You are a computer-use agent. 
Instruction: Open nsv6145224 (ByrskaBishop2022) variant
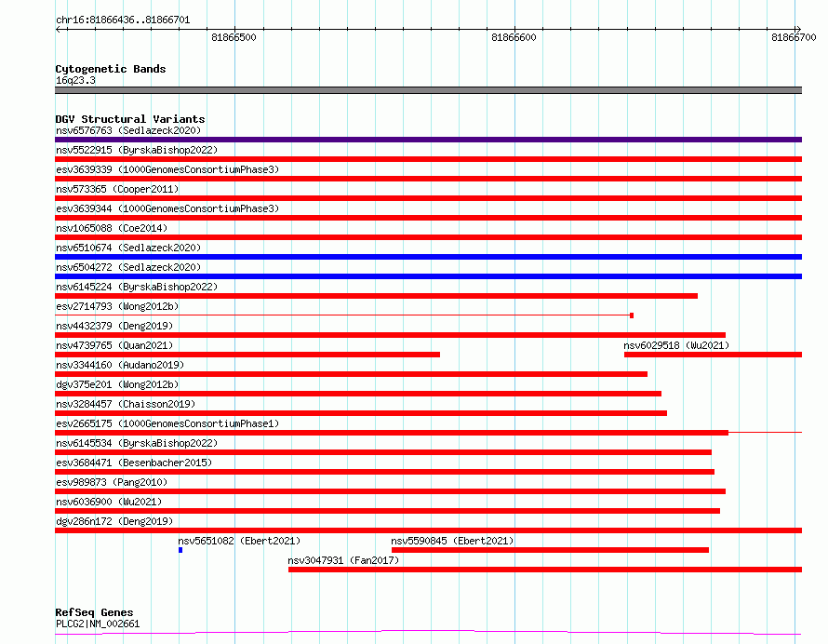[x=137, y=287]
